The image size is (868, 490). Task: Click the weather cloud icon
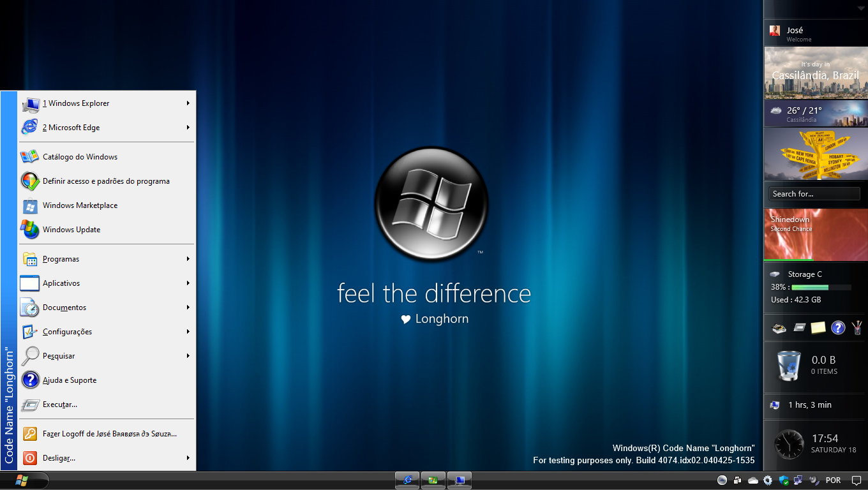coord(775,111)
